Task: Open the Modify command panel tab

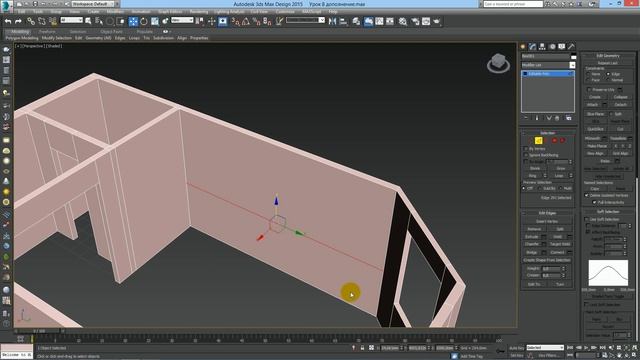Action: point(532,47)
